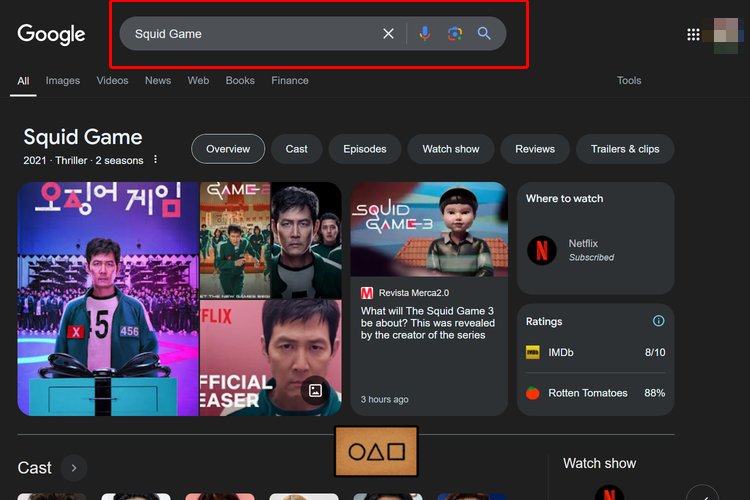Open the Squid Game 3 article image
750x500 pixels.
[429, 229]
